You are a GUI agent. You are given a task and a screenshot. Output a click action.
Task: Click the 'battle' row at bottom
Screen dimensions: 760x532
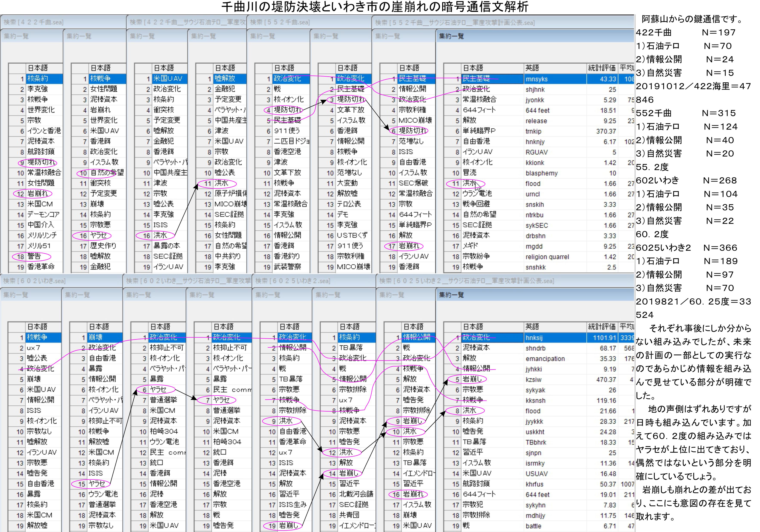(x=533, y=526)
